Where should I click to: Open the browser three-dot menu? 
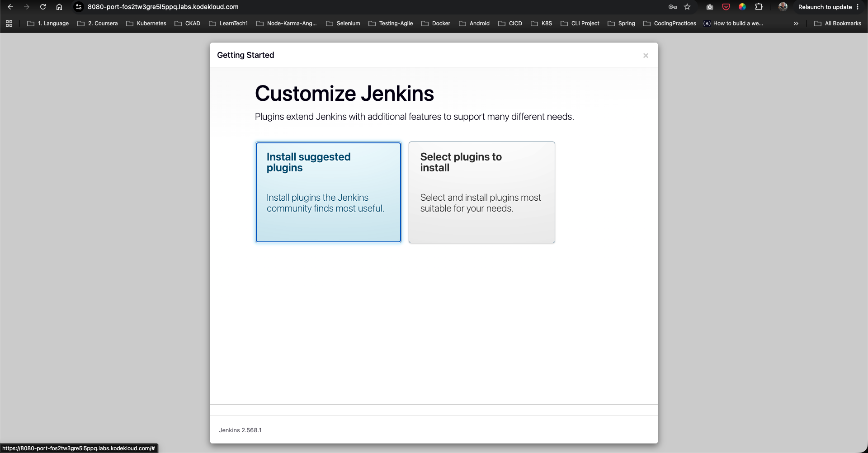point(858,7)
